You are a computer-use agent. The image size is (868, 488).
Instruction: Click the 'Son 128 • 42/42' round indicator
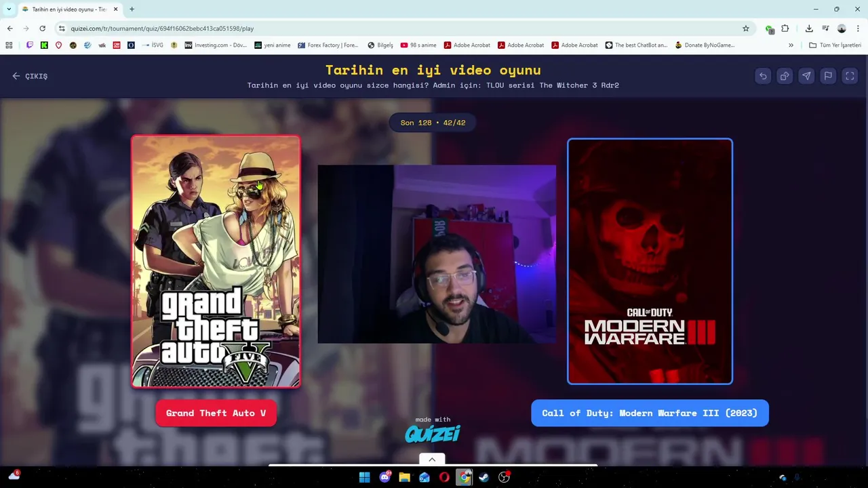click(x=433, y=123)
